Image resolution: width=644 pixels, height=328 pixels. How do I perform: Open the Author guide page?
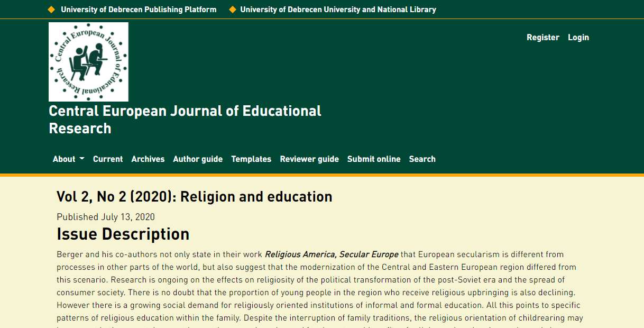(x=198, y=159)
